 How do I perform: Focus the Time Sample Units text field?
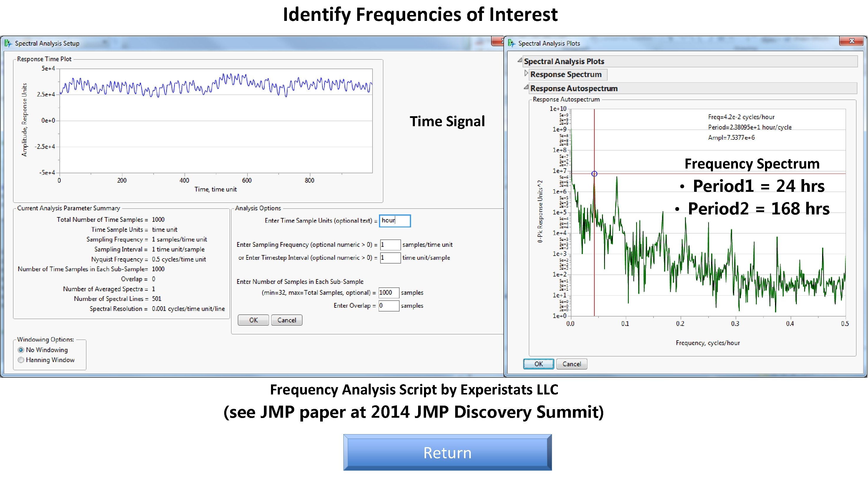395,221
